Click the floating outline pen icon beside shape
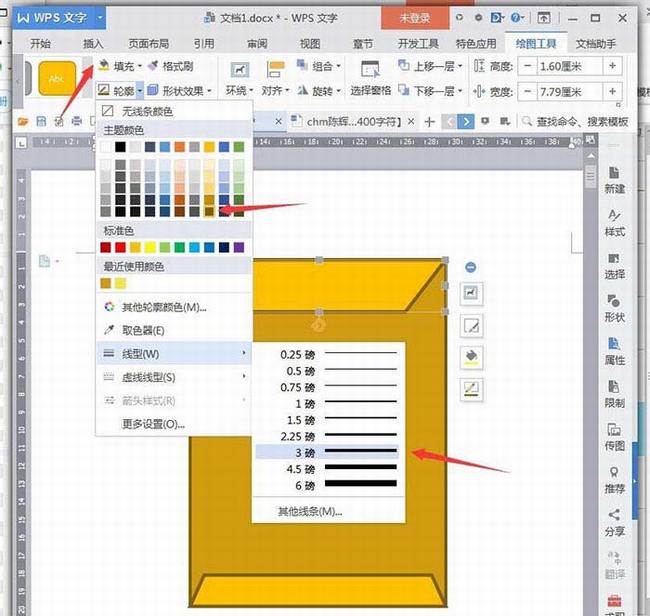Viewport: 650px width, 616px height. (471, 390)
